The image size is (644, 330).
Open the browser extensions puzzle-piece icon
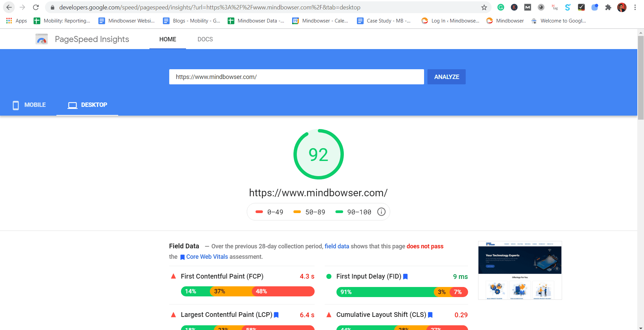(608, 7)
